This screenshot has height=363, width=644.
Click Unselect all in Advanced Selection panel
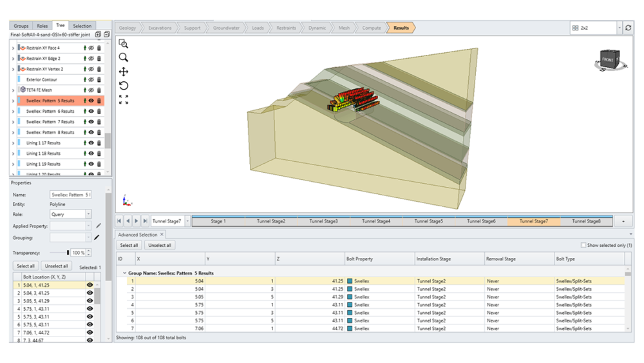[x=159, y=246]
